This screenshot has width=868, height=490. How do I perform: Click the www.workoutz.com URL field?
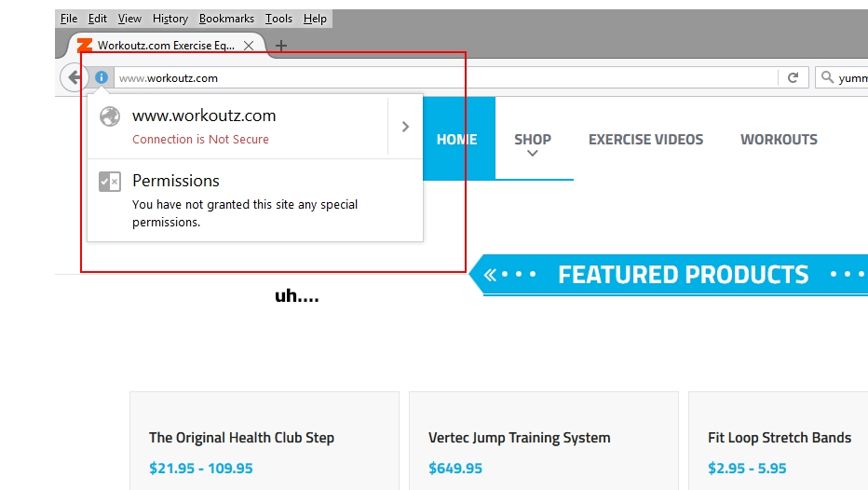(445, 78)
